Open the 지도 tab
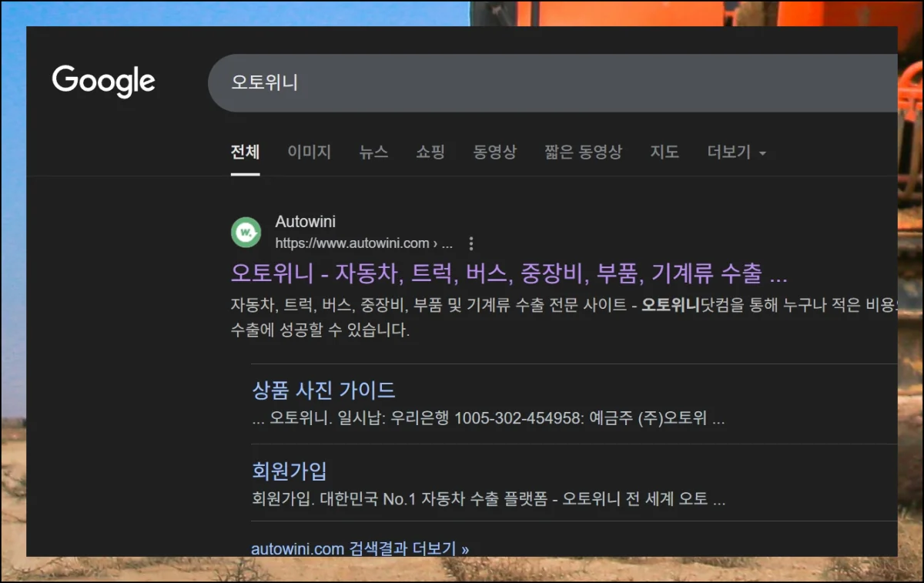Screen dimensions: 924x583 pyautogui.click(x=665, y=152)
